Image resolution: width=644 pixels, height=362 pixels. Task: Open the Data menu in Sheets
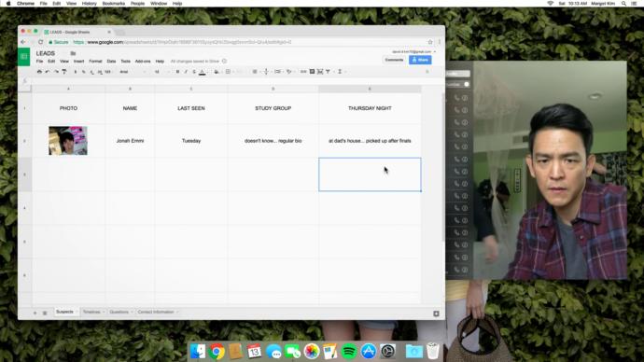(x=111, y=62)
